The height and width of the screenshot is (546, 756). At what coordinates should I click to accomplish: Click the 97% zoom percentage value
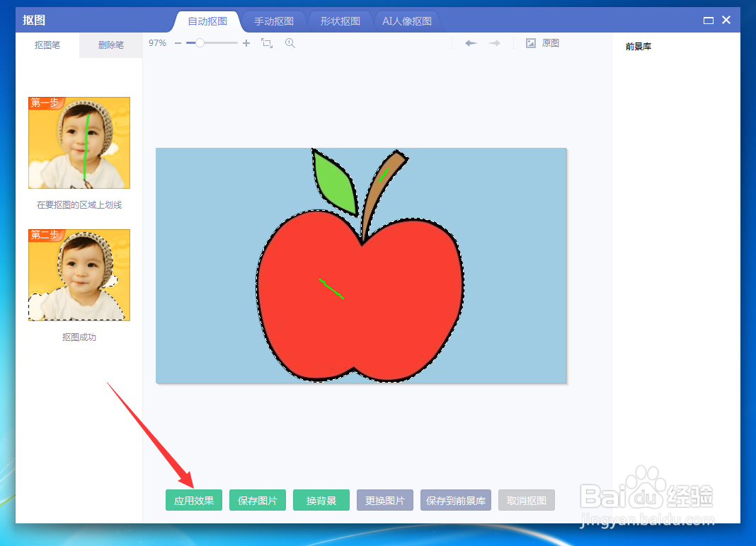pyautogui.click(x=157, y=43)
